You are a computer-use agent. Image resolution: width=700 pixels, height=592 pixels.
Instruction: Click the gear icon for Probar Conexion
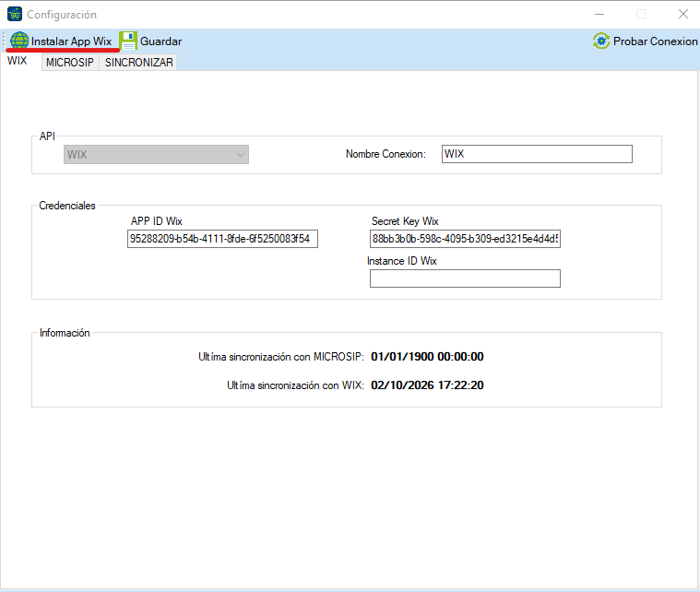point(601,41)
